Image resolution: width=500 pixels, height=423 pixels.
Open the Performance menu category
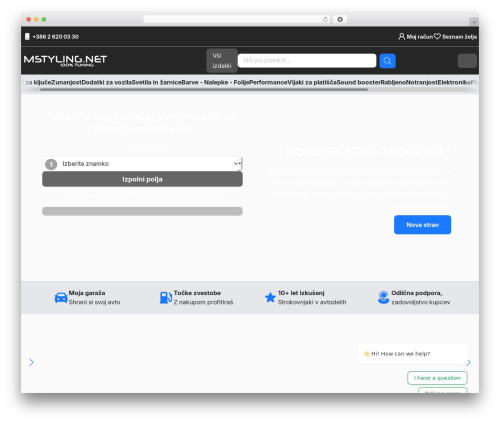pyautogui.click(x=268, y=82)
